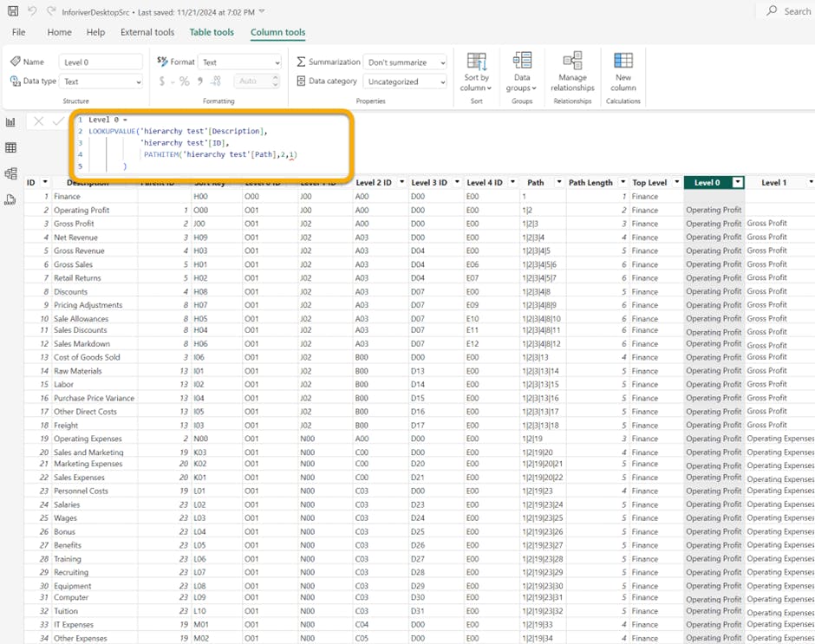Switch to Table view in sidebar
The height and width of the screenshot is (644, 815).
pos(11,148)
